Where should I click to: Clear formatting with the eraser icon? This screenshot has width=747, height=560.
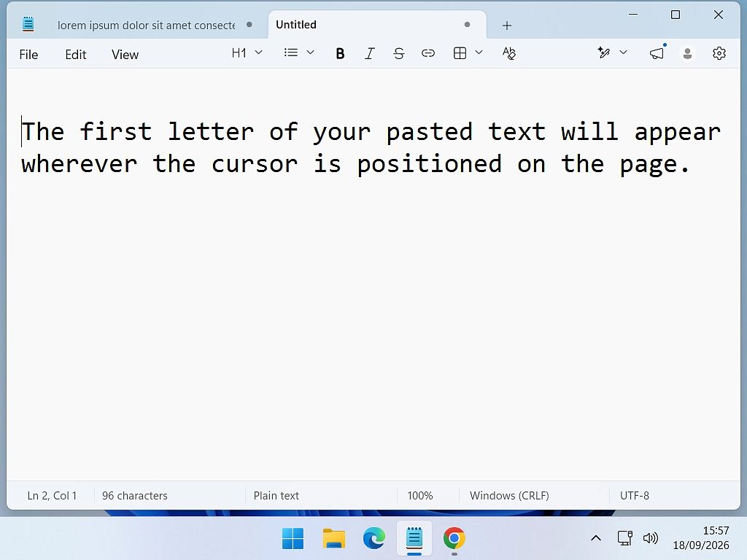[x=508, y=52]
